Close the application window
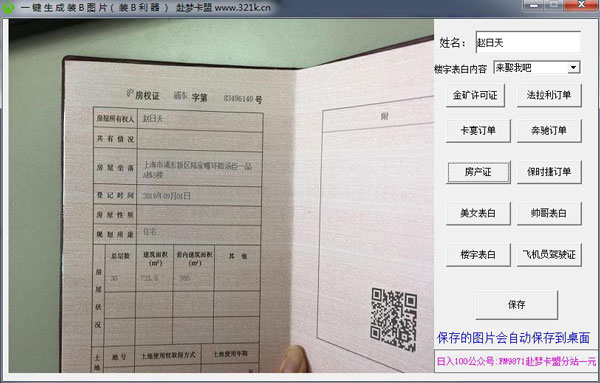 581,5
